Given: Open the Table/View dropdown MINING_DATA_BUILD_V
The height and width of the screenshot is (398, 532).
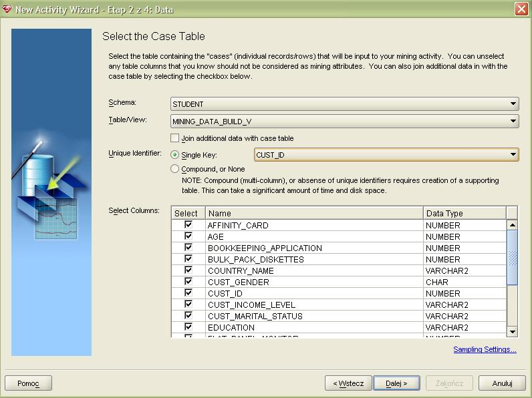Looking at the screenshot, I should [344, 121].
